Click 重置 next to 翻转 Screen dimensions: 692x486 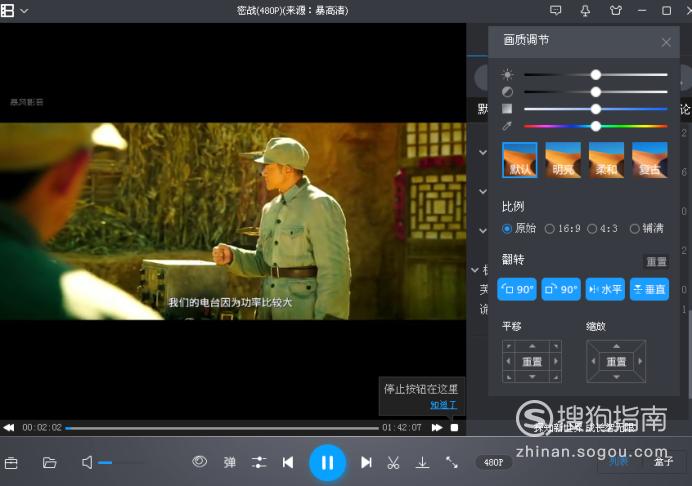coord(656,262)
